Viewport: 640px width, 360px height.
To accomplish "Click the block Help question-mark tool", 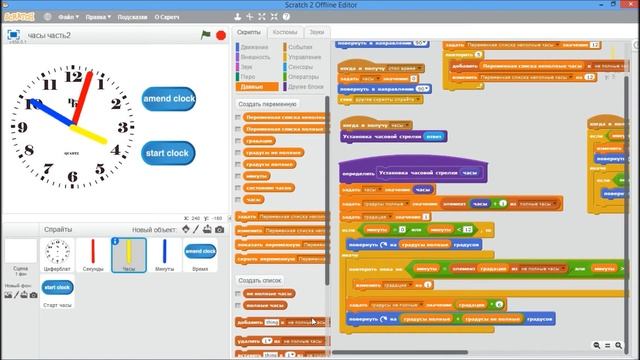I will 287,17.
